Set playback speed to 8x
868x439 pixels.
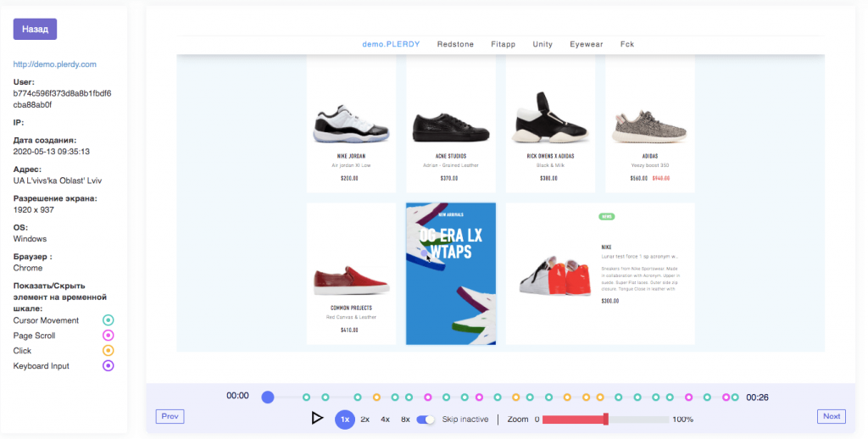pyautogui.click(x=405, y=419)
